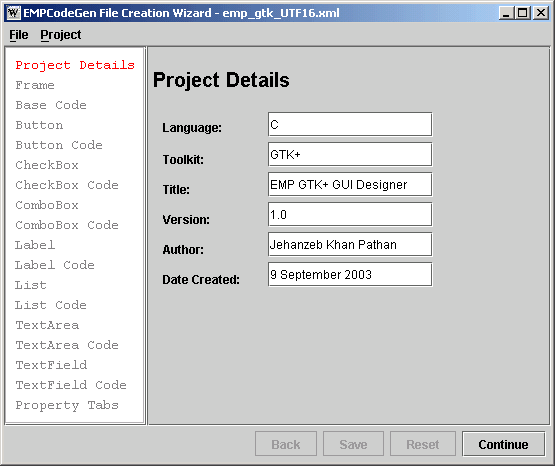This screenshot has height=466, width=555.
Task: Click into the Author field
Action: tap(350, 244)
